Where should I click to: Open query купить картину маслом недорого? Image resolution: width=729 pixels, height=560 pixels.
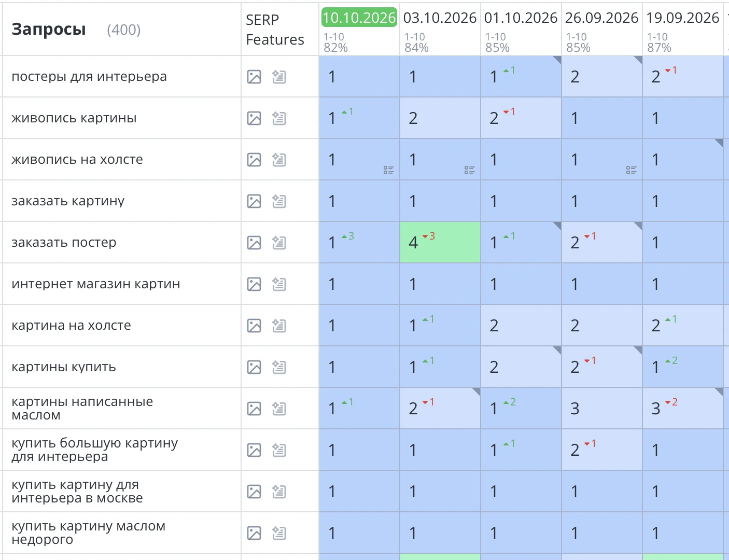[x=88, y=533]
